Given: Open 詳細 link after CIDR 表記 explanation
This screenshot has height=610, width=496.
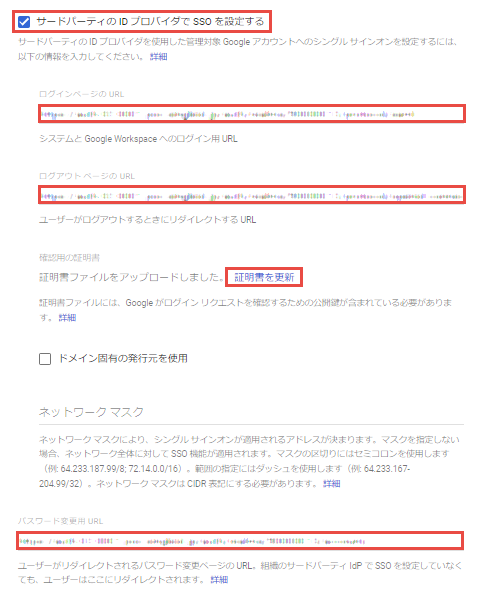Looking at the screenshot, I should pyautogui.click(x=331, y=484).
